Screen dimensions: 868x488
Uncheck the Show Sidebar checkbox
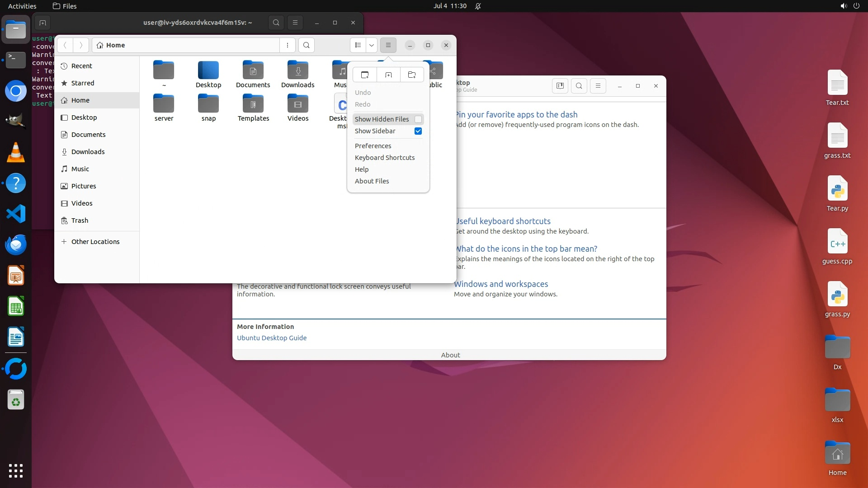(x=418, y=131)
